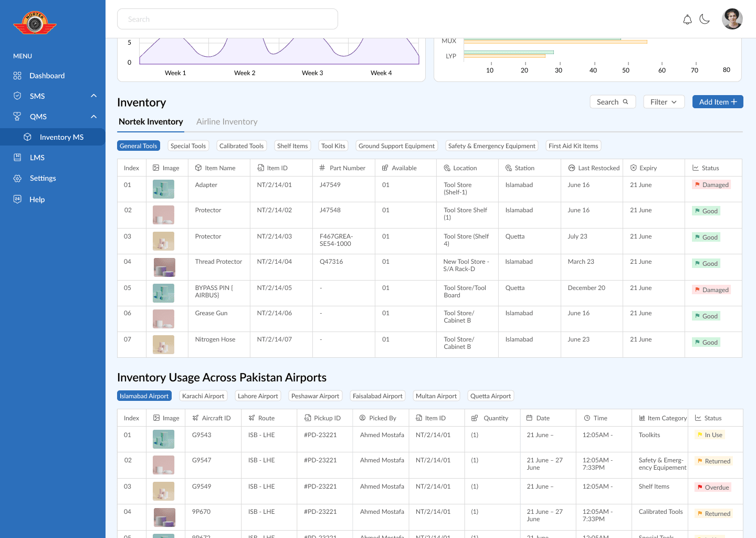
Task: Click the Damaged status tag for Adapter
Action: coord(711,185)
